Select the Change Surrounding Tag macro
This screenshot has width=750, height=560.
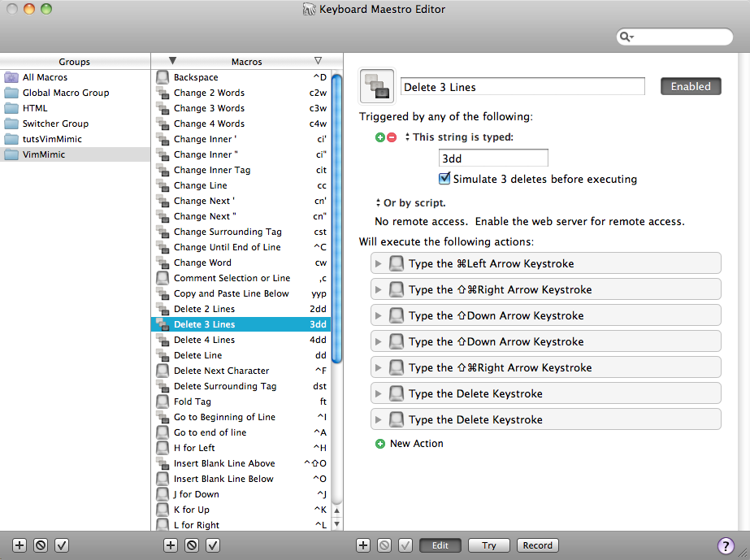click(x=241, y=232)
